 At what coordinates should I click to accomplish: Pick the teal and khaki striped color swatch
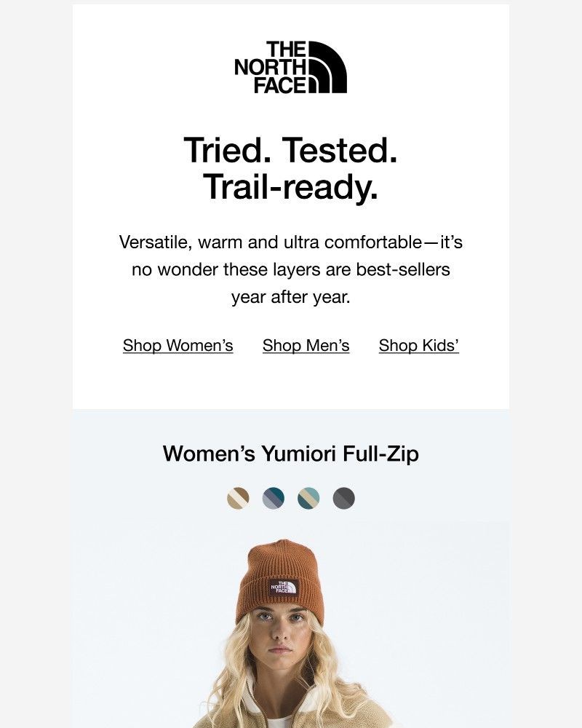click(308, 498)
